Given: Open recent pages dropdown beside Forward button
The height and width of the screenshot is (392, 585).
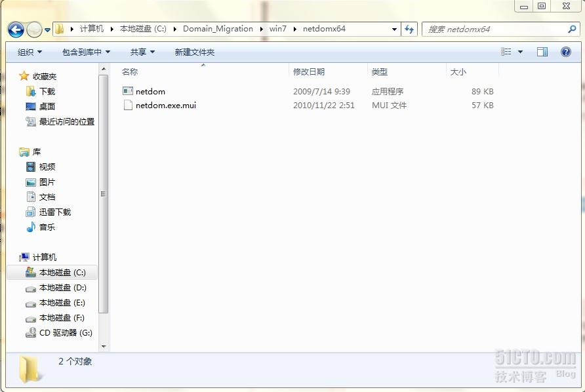Looking at the screenshot, I should [47, 30].
